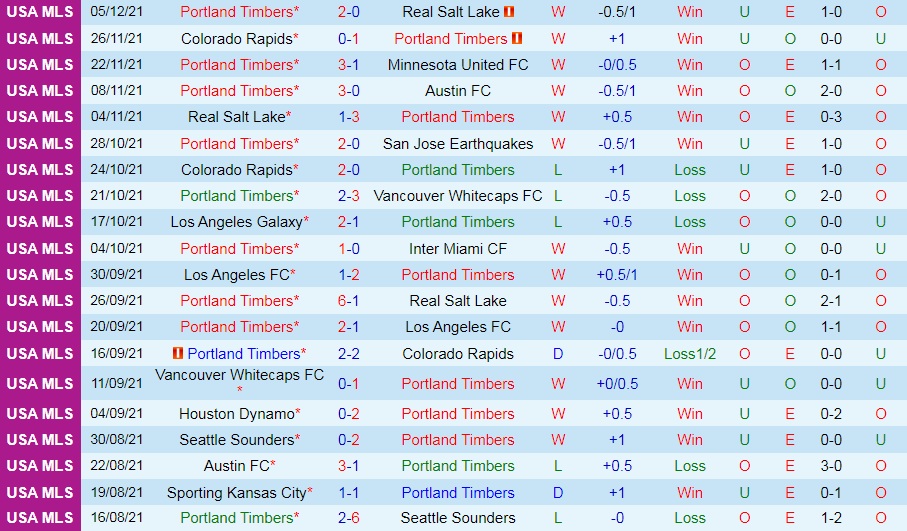Click red card icon beside Portland Timbers, 26/11/21
907x531 pixels.
point(517,39)
